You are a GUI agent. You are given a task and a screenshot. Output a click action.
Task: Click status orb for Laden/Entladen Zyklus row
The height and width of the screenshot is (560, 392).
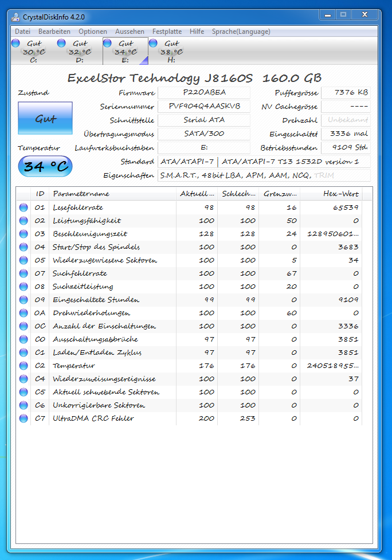(23, 353)
